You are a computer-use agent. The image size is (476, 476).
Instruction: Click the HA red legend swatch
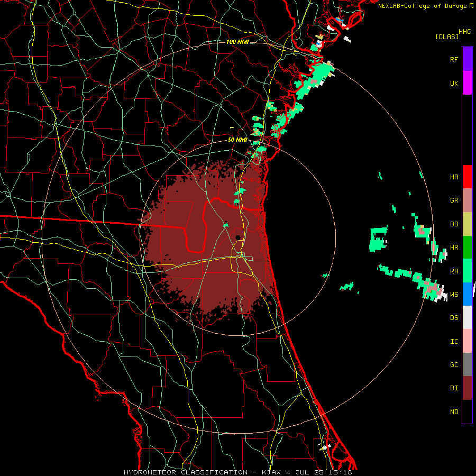coord(467,177)
